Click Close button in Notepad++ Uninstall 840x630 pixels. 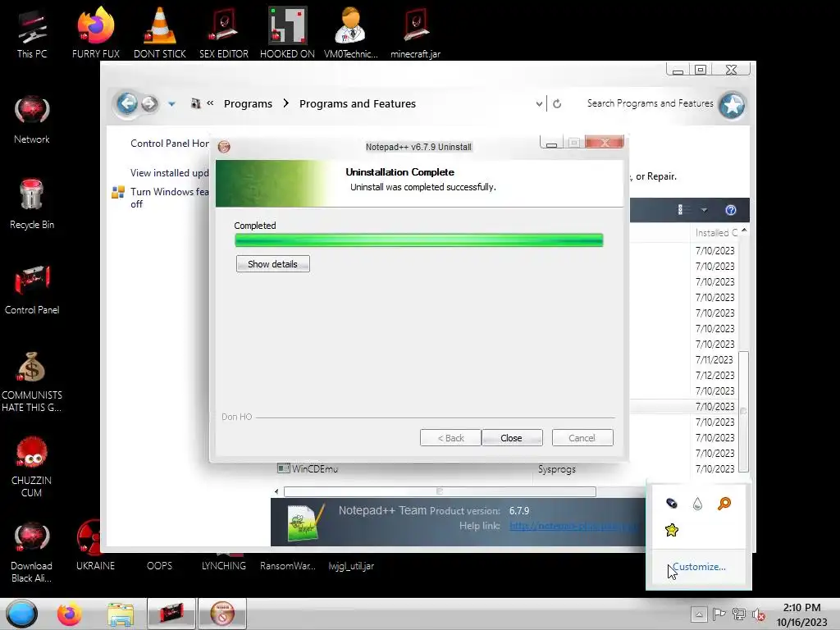point(512,438)
